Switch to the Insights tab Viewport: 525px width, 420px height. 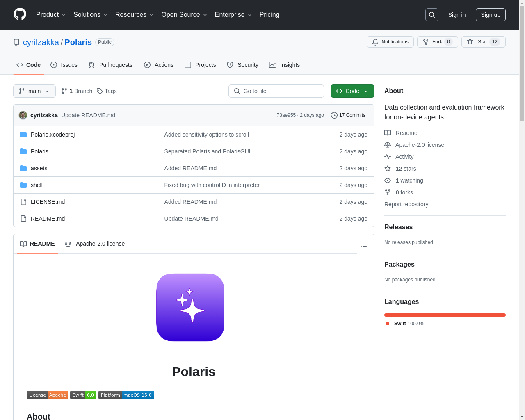(285, 65)
